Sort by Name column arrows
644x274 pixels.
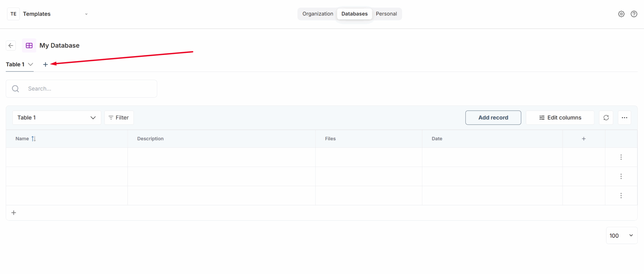(34, 139)
